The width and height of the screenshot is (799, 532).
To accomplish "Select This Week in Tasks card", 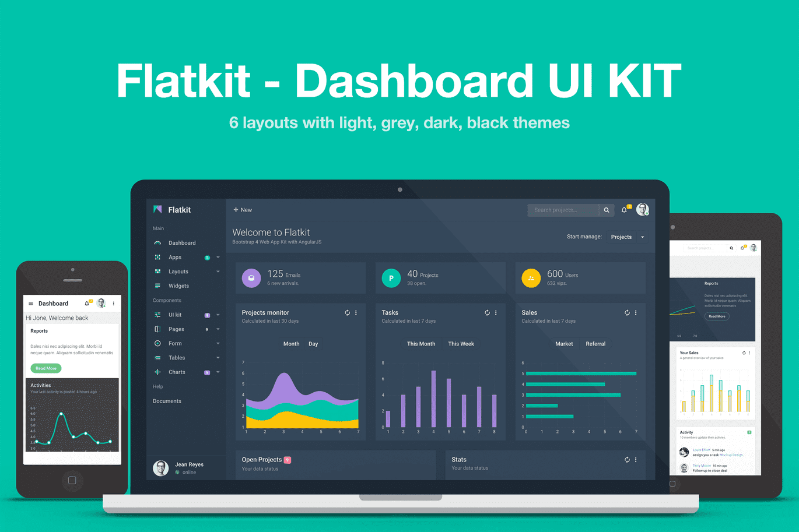I will click(x=461, y=344).
